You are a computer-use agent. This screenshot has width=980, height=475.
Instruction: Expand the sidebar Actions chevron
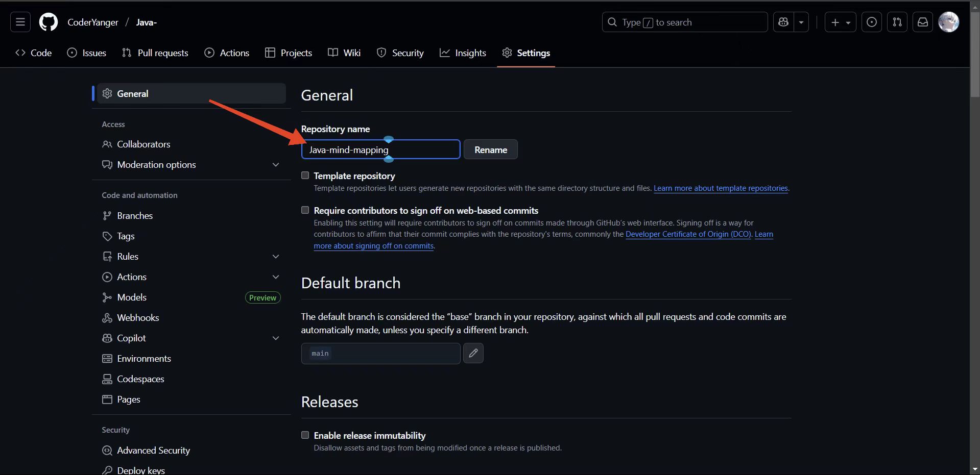point(276,277)
